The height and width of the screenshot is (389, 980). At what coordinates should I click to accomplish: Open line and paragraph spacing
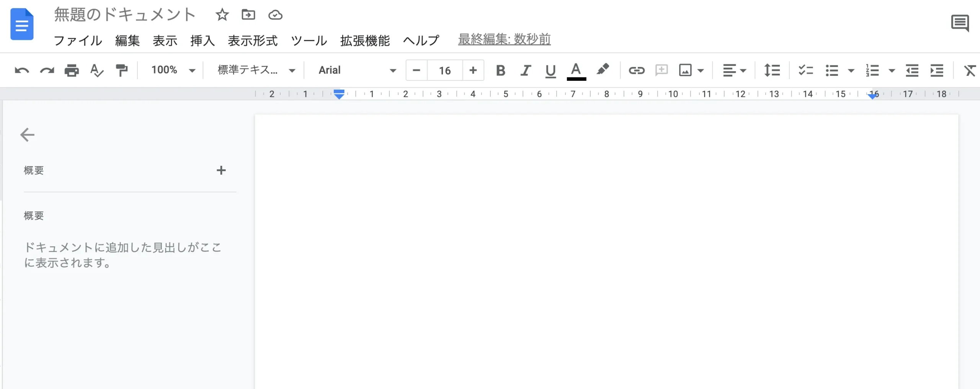(772, 70)
